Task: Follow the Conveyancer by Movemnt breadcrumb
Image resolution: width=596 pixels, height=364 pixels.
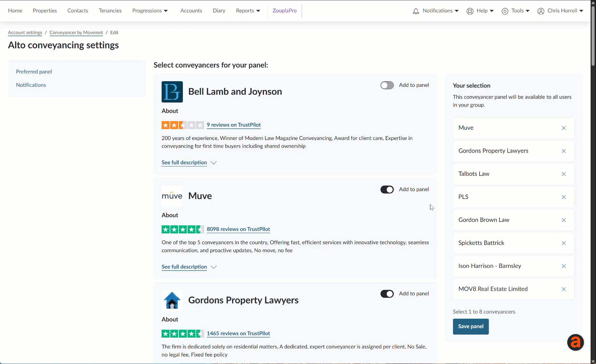Action: [x=76, y=33]
